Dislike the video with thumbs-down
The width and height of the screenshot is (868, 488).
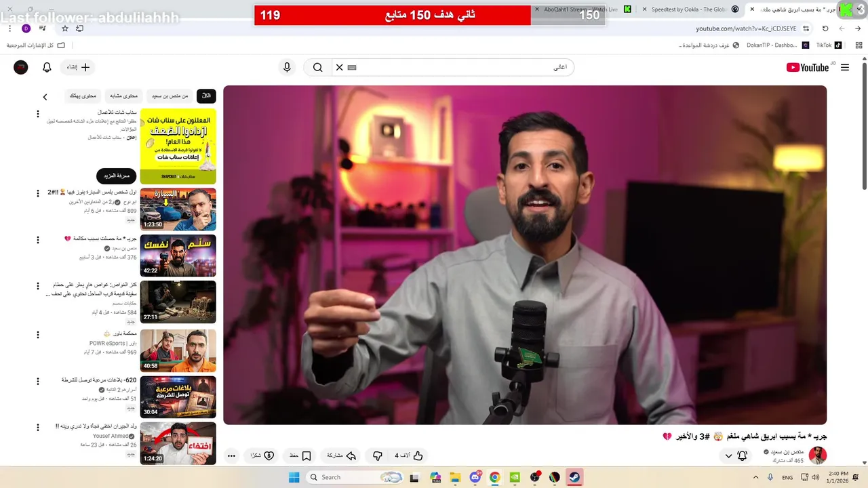tap(378, 455)
